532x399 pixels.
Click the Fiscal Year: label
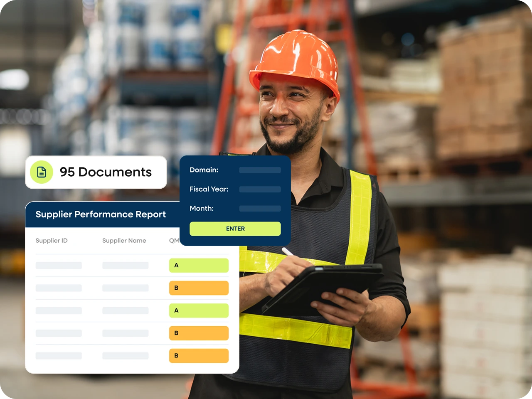pos(209,189)
